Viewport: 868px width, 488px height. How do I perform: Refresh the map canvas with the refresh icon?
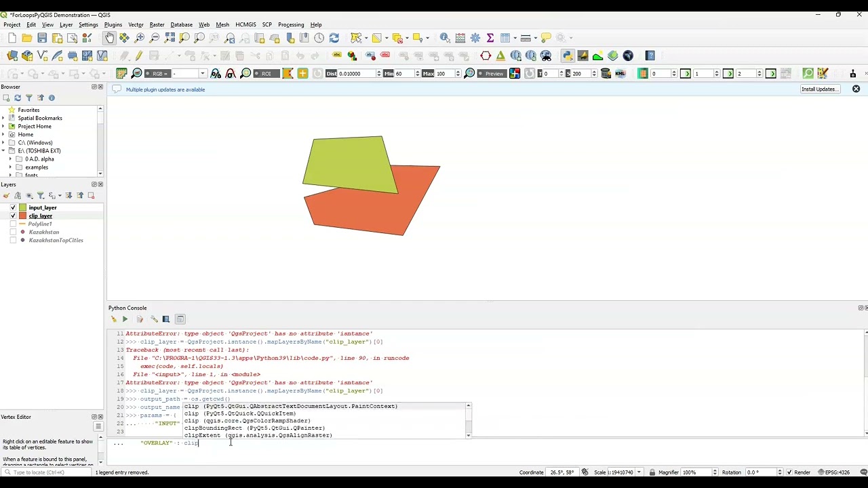pyautogui.click(x=334, y=38)
